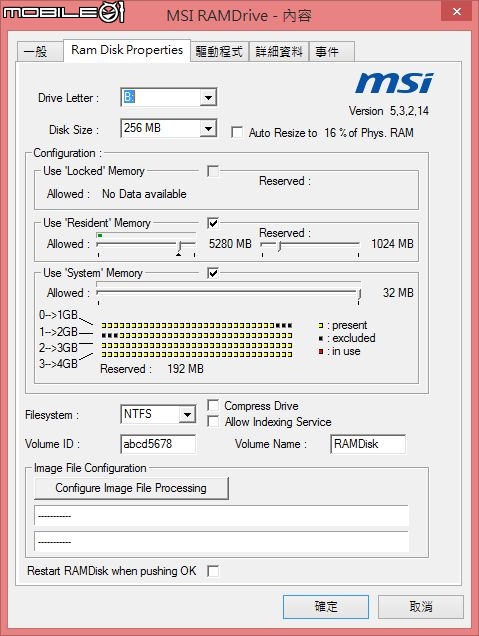Close the MSI RAMDrive dialog
Screen dimensions: 479x636
point(457,12)
